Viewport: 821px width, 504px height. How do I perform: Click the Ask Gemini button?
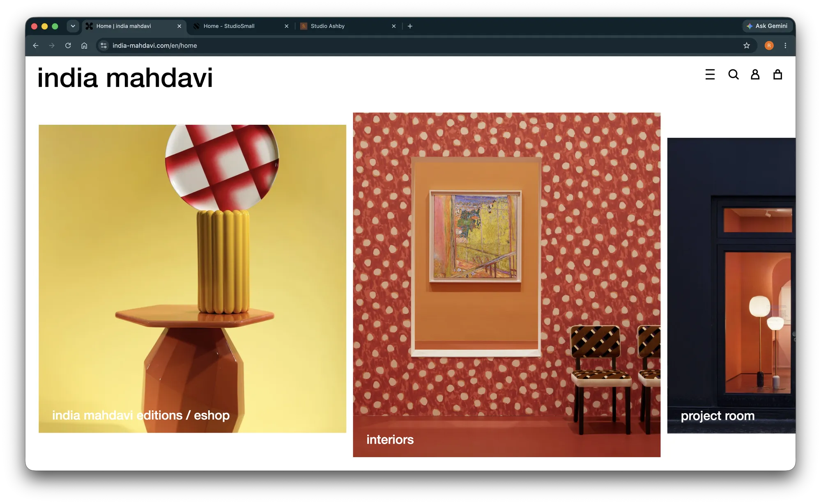pyautogui.click(x=767, y=26)
